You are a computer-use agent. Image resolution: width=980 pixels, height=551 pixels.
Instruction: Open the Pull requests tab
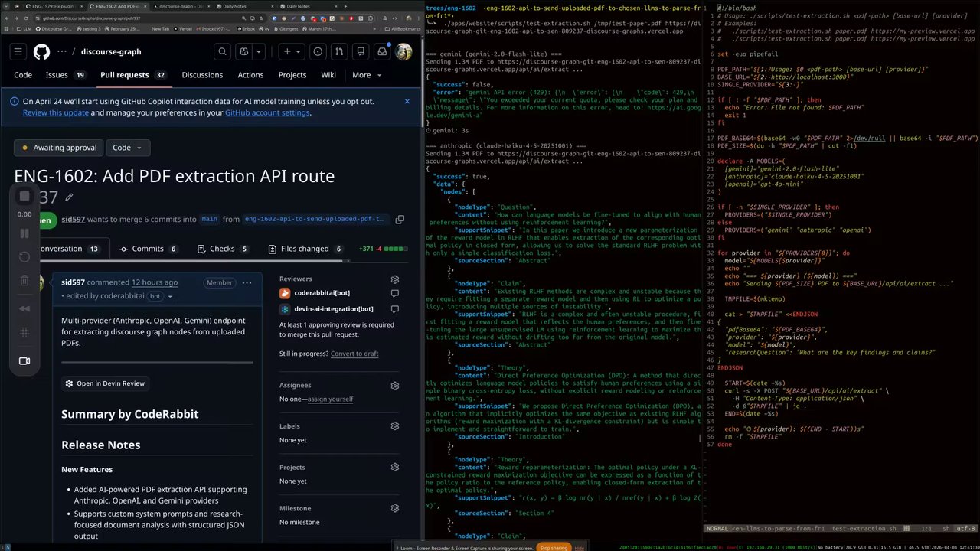tap(133, 75)
